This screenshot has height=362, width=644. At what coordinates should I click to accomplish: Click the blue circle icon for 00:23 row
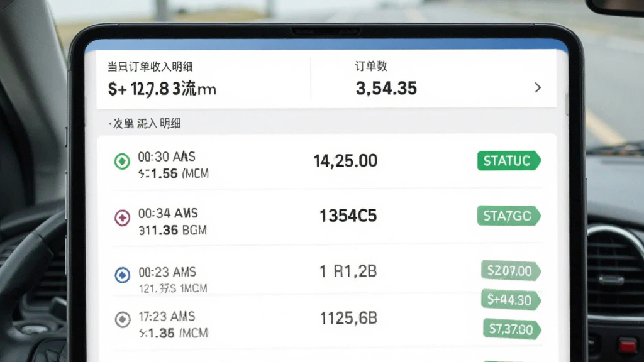point(122,275)
